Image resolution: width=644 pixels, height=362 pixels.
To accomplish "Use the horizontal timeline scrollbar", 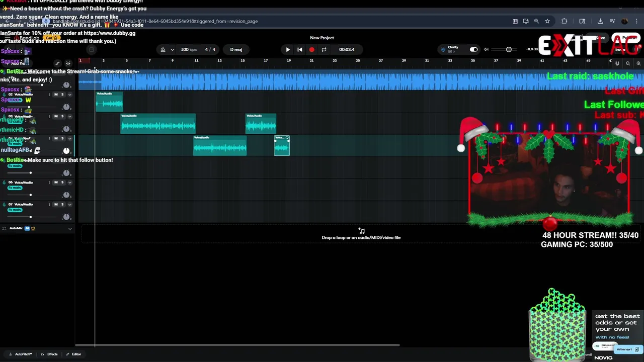I will pos(237,345).
